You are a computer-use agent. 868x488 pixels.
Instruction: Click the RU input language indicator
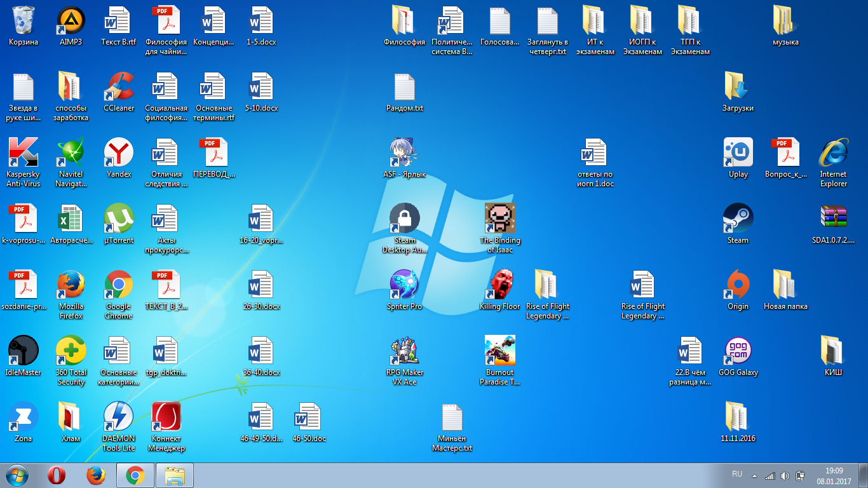tap(737, 475)
